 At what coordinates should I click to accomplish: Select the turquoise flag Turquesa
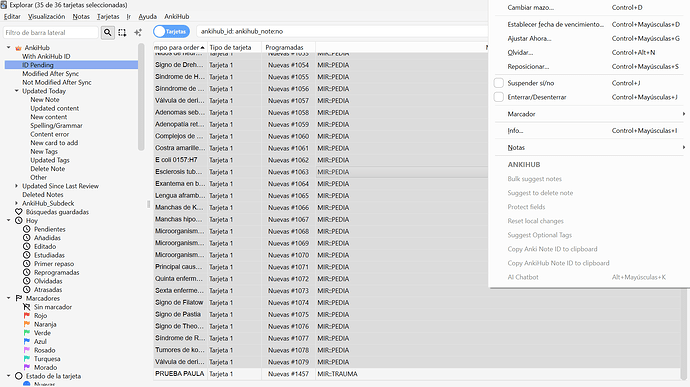click(x=27, y=359)
